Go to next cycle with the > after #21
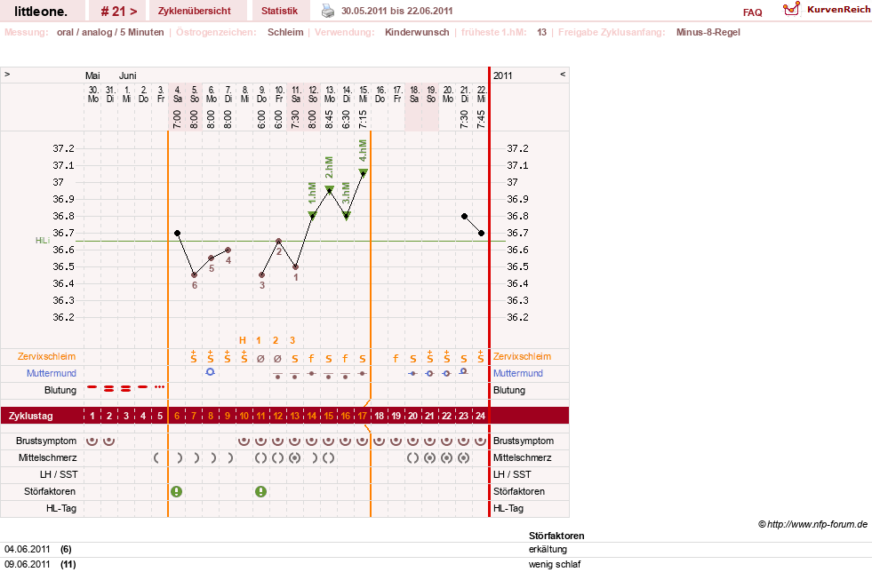 click(133, 12)
